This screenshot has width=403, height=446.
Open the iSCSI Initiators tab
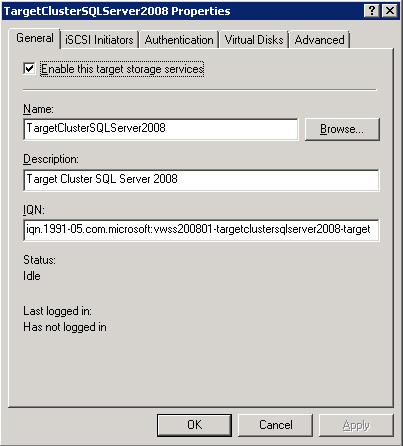(99, 40)
